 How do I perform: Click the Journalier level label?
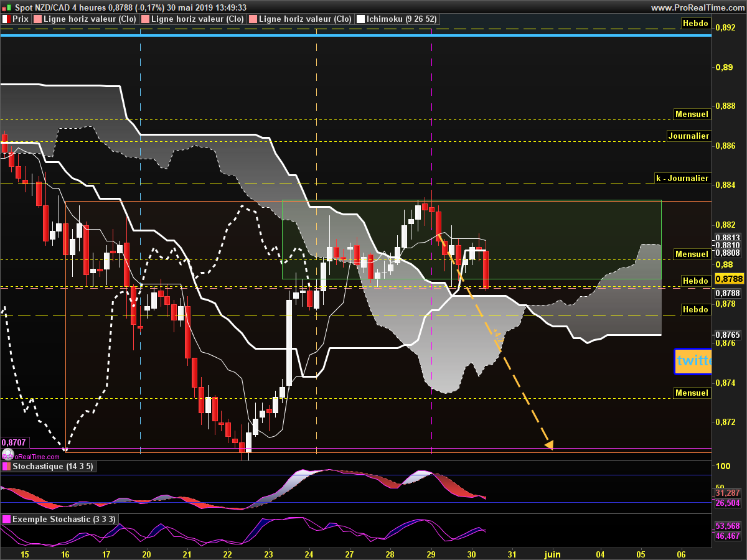[688, 136]
